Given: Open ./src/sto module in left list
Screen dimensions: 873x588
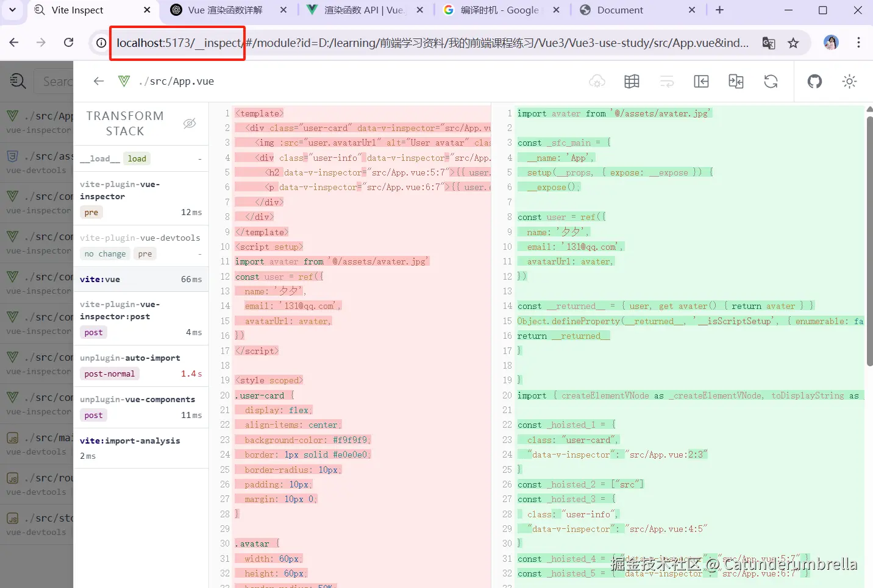Looking at the screenshot, I should (37, 524).
